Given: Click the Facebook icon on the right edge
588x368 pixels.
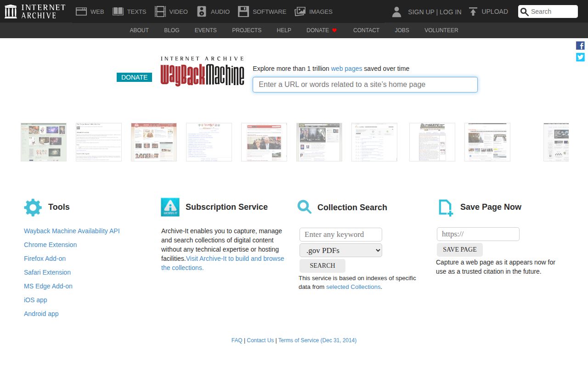Looking at the screenshot, I should coord(580,45).
